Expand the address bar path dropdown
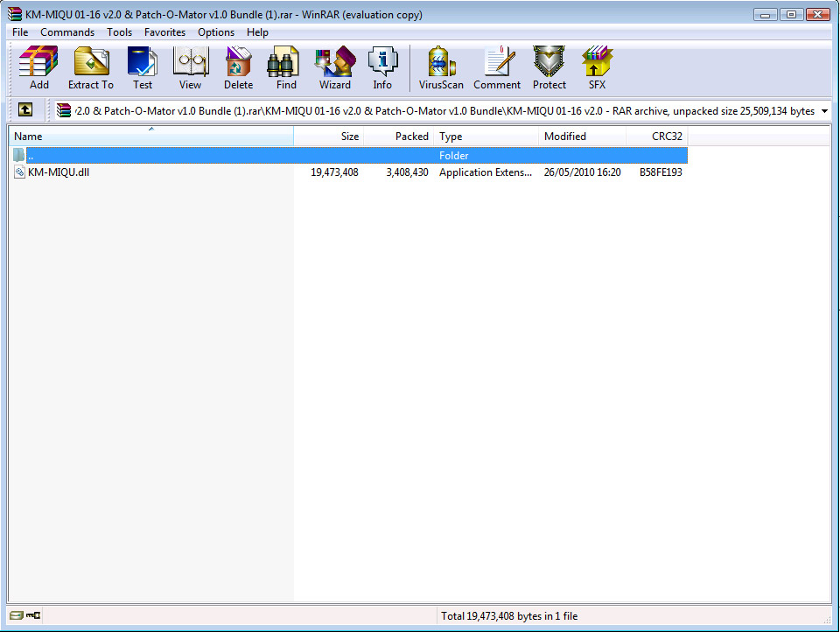The height and width of the screenshot is (632, 840). tap(824, 111)
